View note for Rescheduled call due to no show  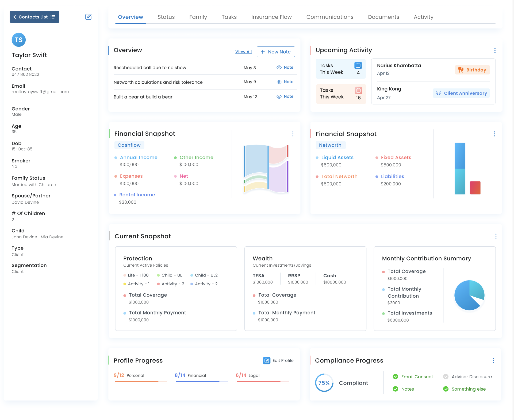tap(285, 67)
